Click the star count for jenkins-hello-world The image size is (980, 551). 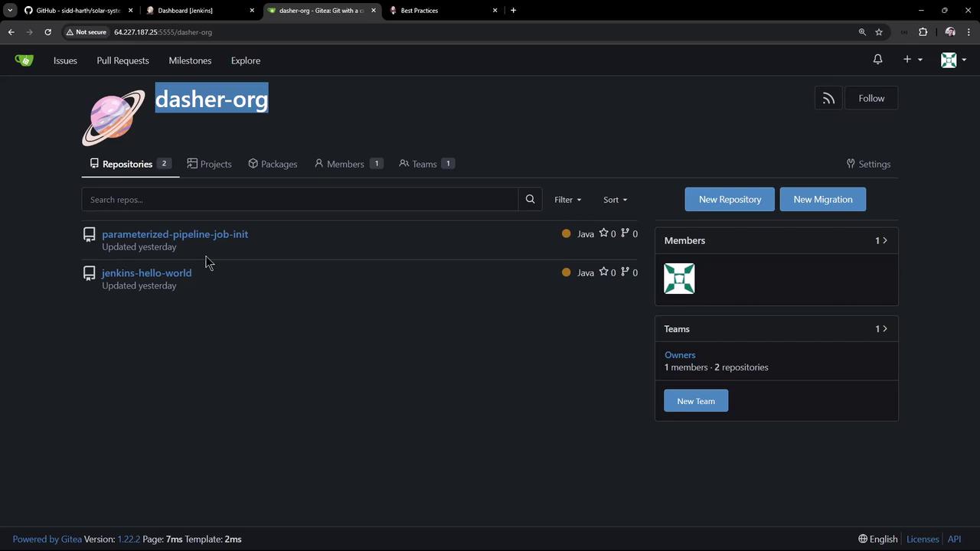[607, 272]
